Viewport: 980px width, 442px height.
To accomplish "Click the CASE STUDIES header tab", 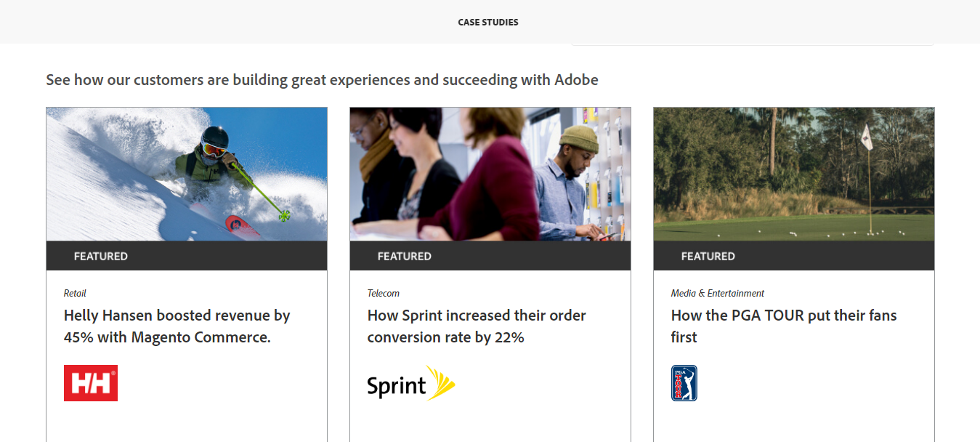I will 488,23.
